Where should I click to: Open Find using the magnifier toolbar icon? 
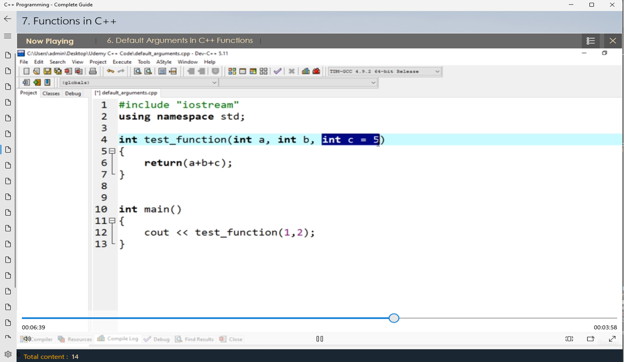click(137, 71)
